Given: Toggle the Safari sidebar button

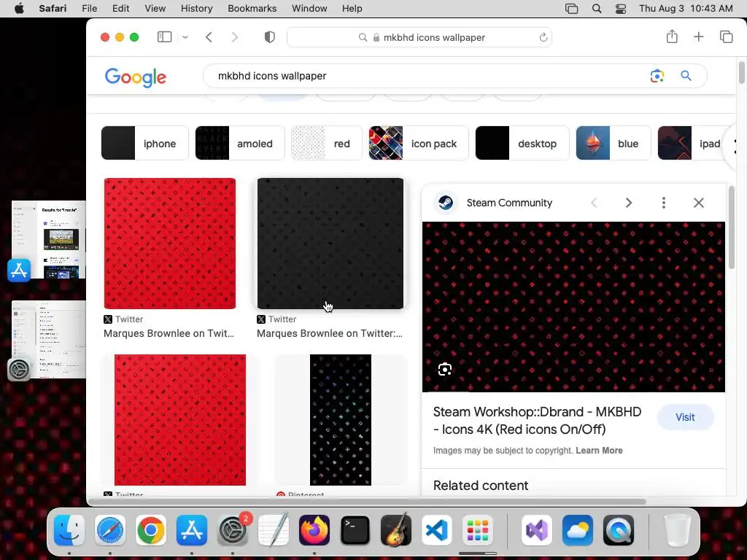Looking at the screenshot, I should click(x=164, y=37).
